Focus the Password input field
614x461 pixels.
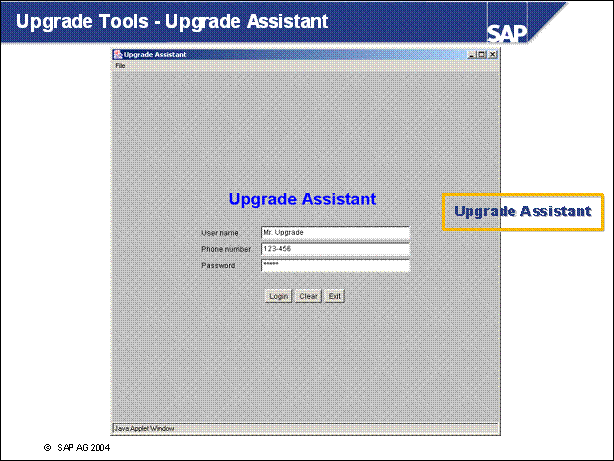click(x=335, y=265)
